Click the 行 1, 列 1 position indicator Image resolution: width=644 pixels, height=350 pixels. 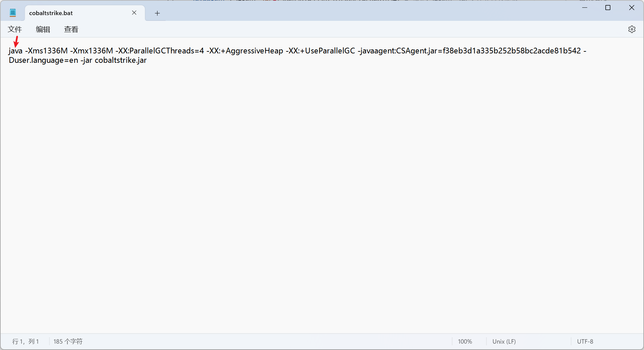pos(26,341)
